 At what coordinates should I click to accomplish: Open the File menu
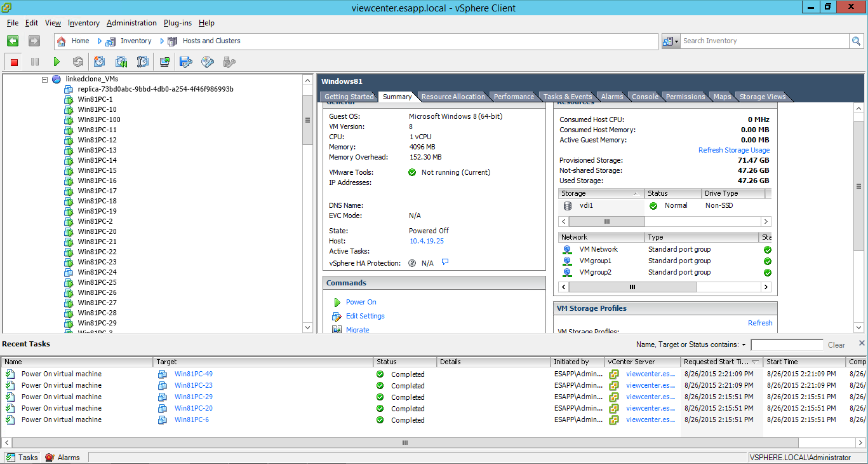pyautogui.click(x=13, y=23)
